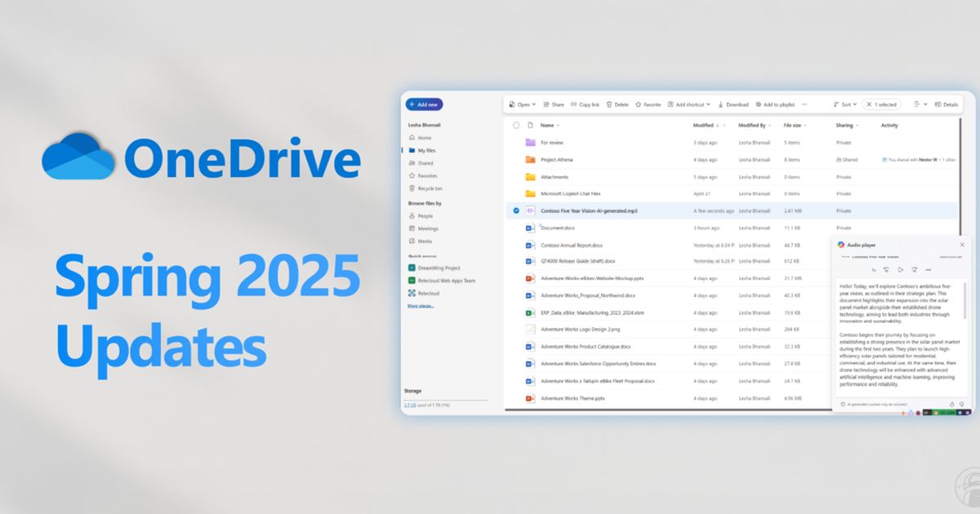Toggle the select all circle in header
Screen dimensions: 980x514
click(x=516, y=126)
